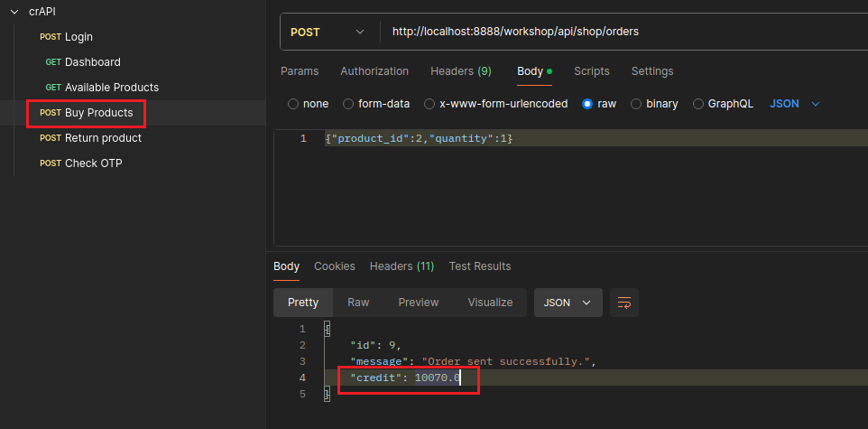868x429 pixels.
Task: Open the Authorization tab
Action: [374, 71]
